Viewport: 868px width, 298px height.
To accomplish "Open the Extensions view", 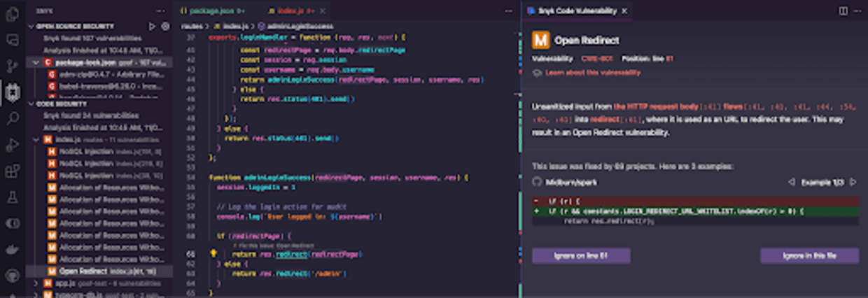I will [11, 171].
